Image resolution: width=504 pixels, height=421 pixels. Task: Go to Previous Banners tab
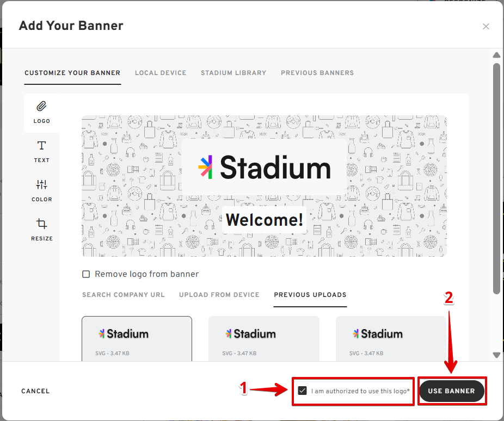[317, 73]
